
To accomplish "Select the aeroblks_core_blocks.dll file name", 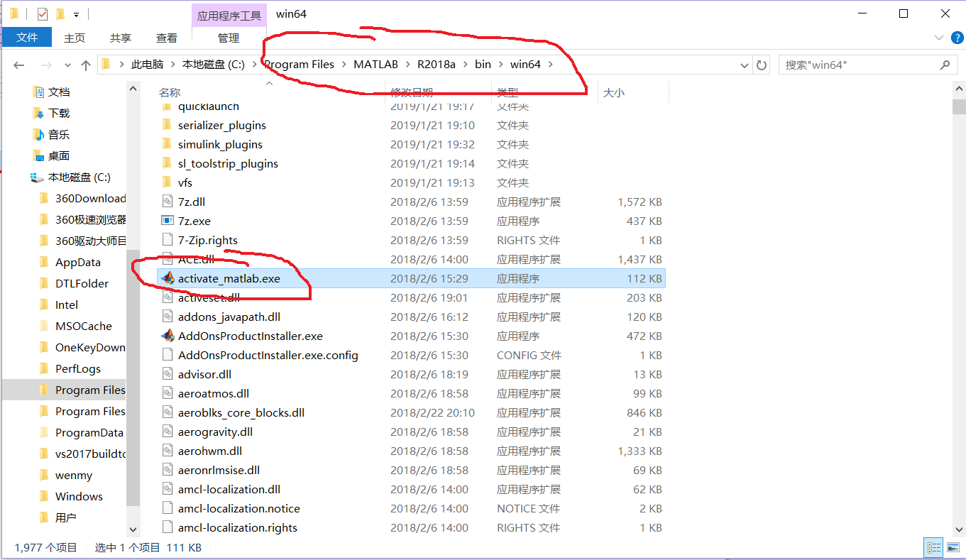I will [x=241, y=412].
